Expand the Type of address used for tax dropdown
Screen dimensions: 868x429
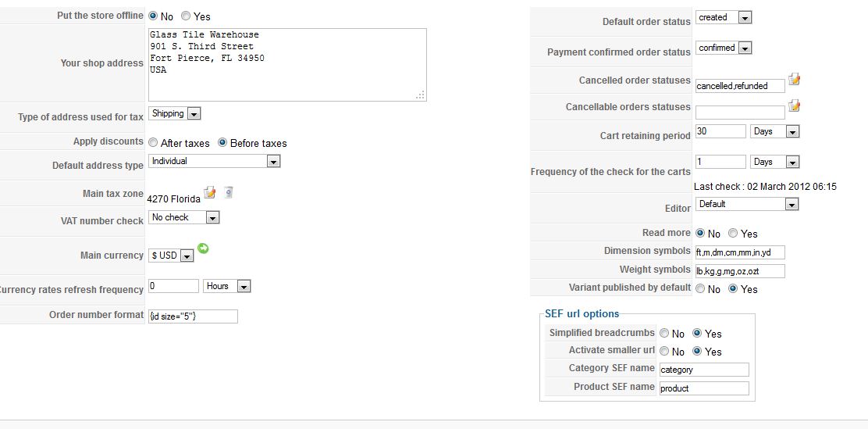click(x=194, y=114)
